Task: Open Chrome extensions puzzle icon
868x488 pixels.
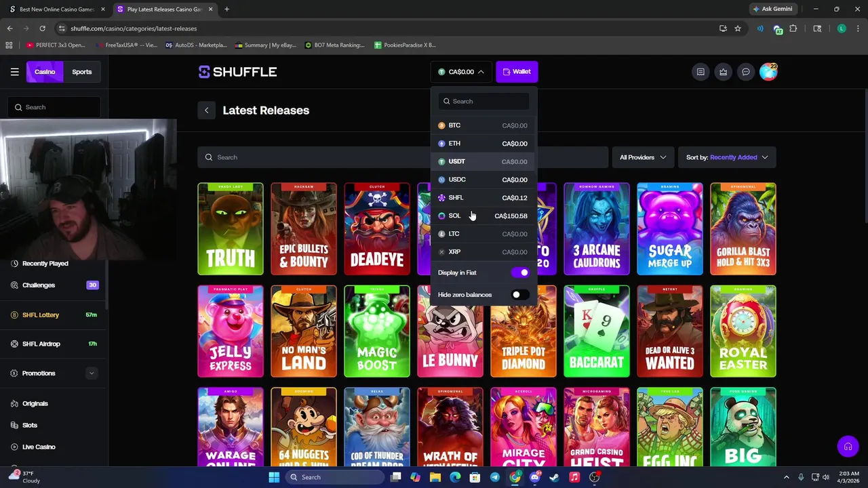Action: pos(793,28)
